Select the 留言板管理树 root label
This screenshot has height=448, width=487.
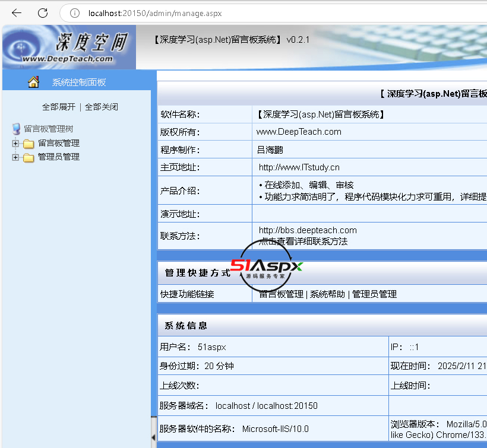pyautogui.click(x=49, y=129)
